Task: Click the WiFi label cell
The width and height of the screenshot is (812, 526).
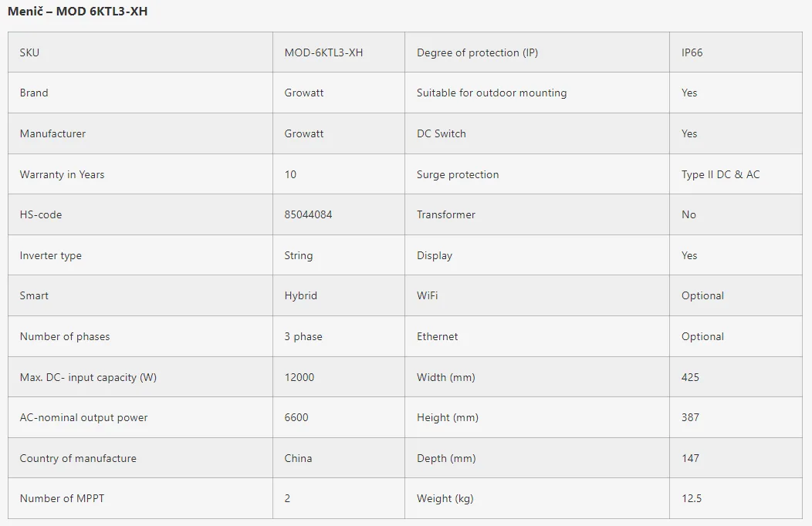Action: point(427,295)
